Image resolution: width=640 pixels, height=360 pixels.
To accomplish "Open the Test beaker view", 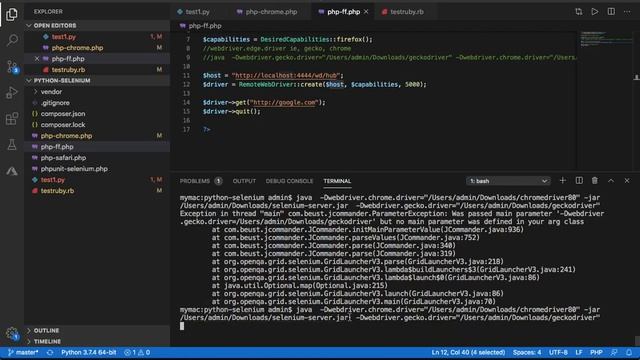I will coord(12,144).
